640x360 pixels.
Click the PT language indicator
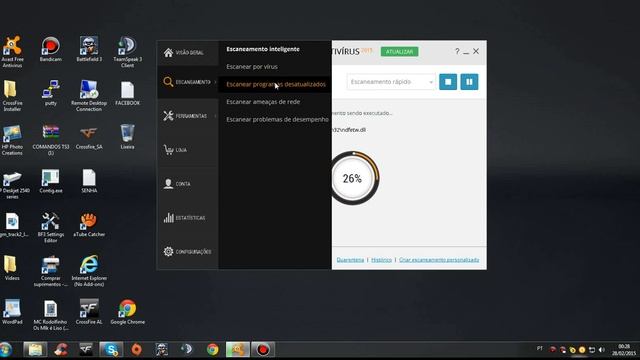(540, 349)
